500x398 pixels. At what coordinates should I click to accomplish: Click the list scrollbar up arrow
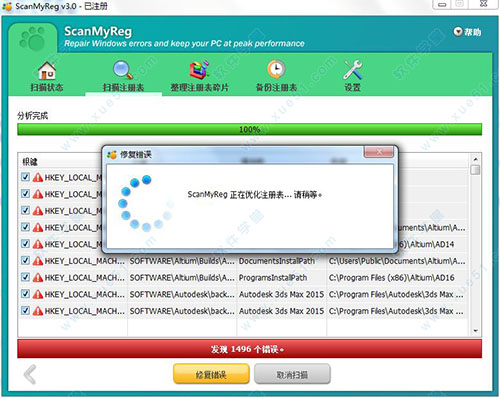point(475,159)
